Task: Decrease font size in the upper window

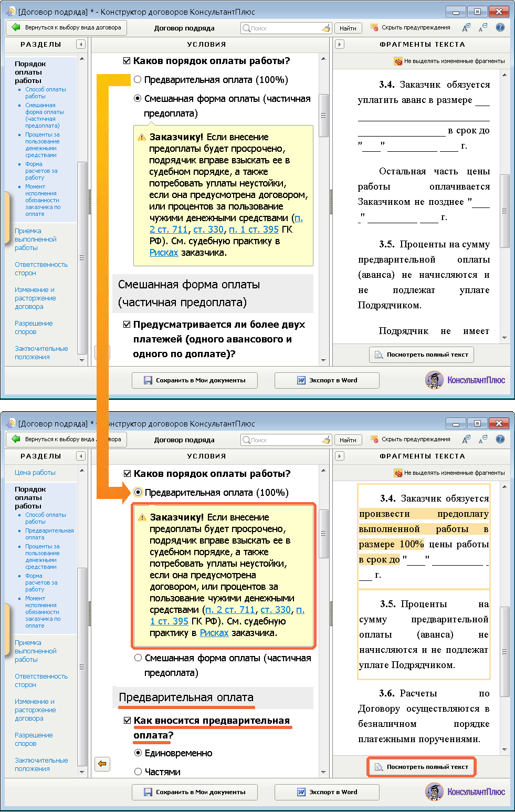Action: tap(484, 28)
